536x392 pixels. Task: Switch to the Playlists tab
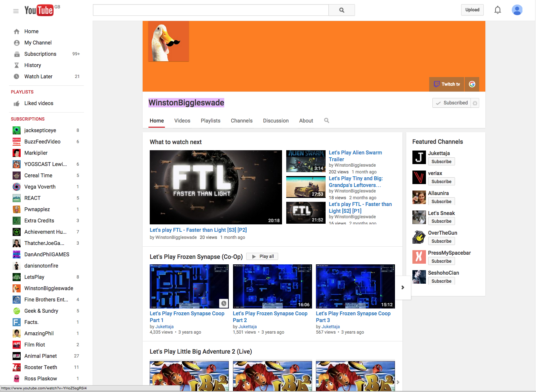[210, 121]
